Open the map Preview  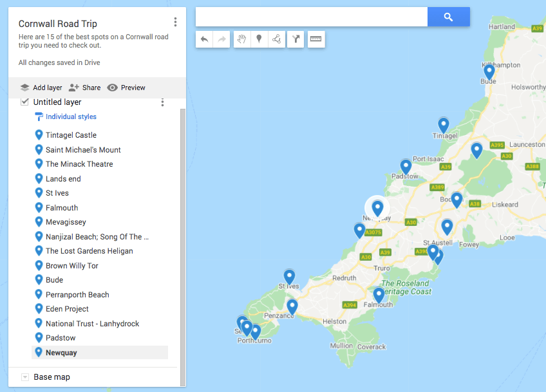[126, 88]
